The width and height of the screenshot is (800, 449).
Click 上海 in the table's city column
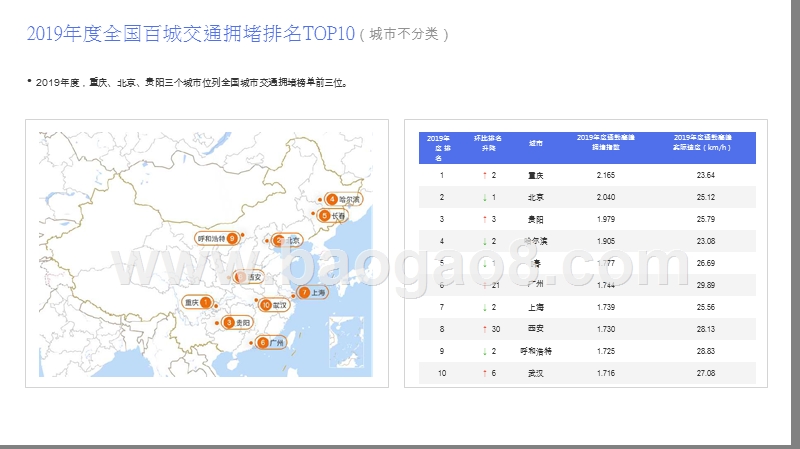pyautogui.click(x=536, y=307)
